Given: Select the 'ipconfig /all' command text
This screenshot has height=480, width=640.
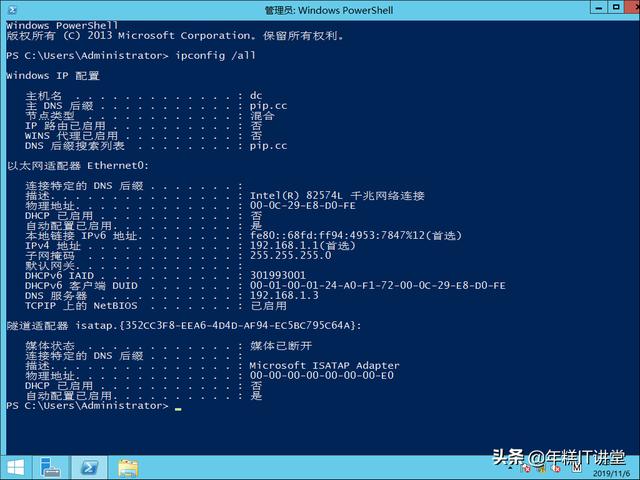Looking at the screenshot, I should pos(216,56).
